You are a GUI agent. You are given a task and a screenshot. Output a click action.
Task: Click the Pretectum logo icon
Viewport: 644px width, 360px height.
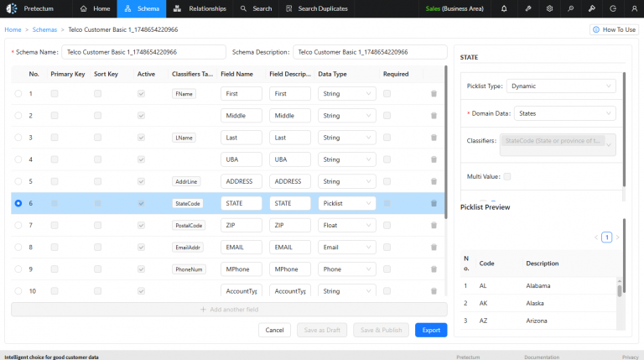12,8
